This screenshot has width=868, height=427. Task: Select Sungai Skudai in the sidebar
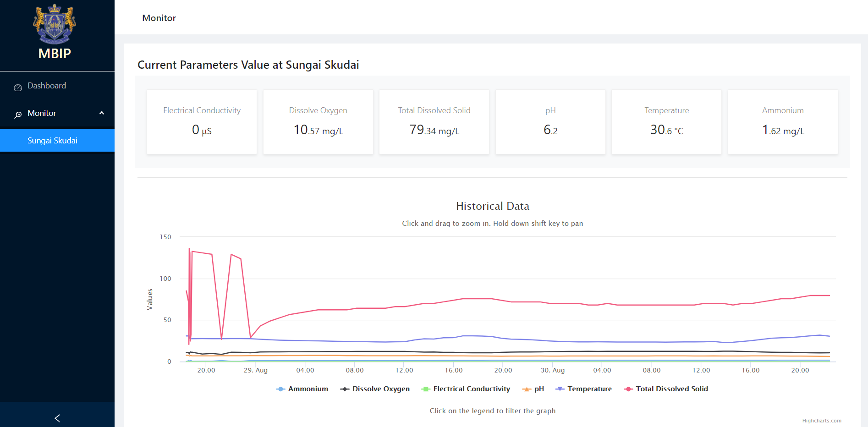click(52, 141)
